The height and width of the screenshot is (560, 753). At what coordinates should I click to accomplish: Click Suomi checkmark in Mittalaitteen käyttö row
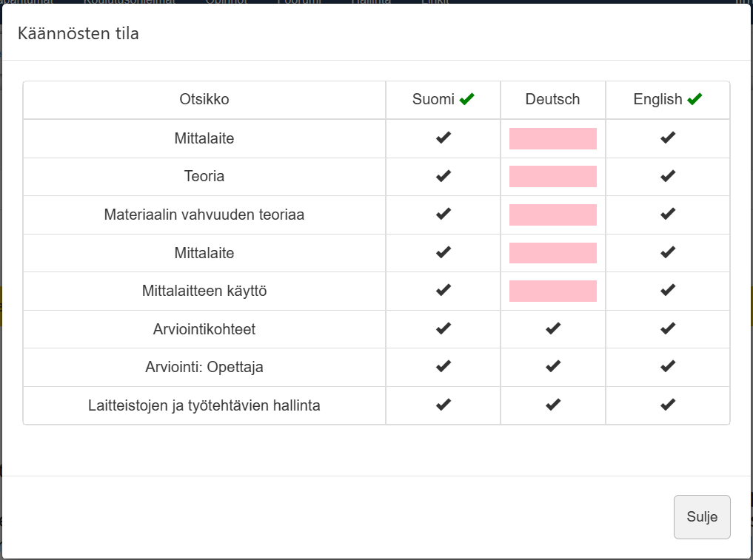coord(444,291)
